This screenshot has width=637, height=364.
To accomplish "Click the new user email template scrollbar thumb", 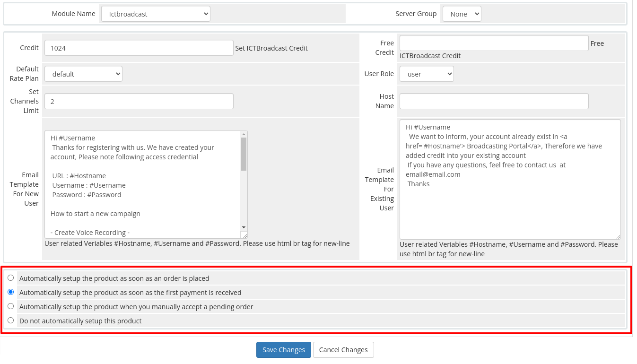I will [244, 154].
